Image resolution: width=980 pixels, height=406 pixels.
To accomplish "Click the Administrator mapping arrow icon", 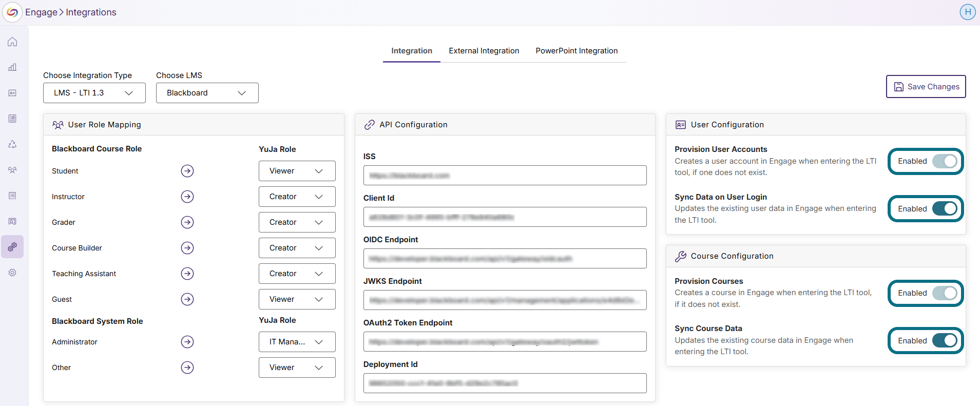I will click(187, 342).
